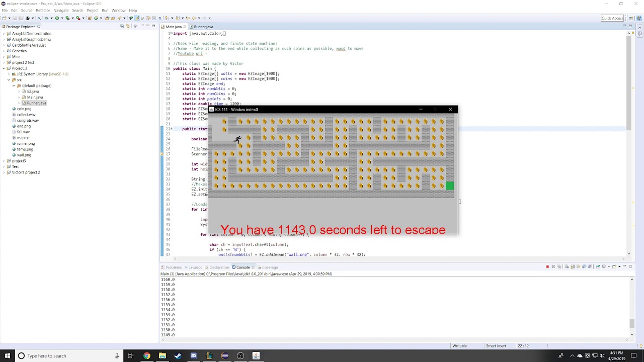Click the Debug bug icon in toolbar
Screen dimensions: 644x362
[47, 18]
